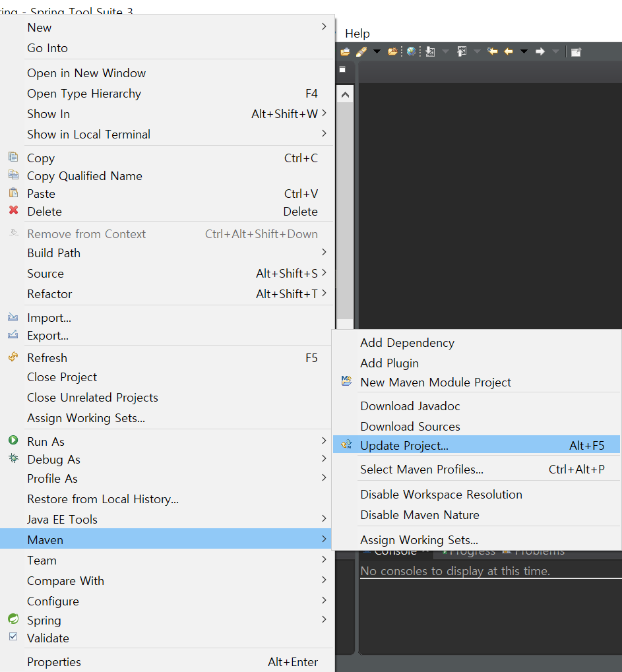The image size is (622, 672).
Task: Select Download Sources
Action: (x=477, y=427)
